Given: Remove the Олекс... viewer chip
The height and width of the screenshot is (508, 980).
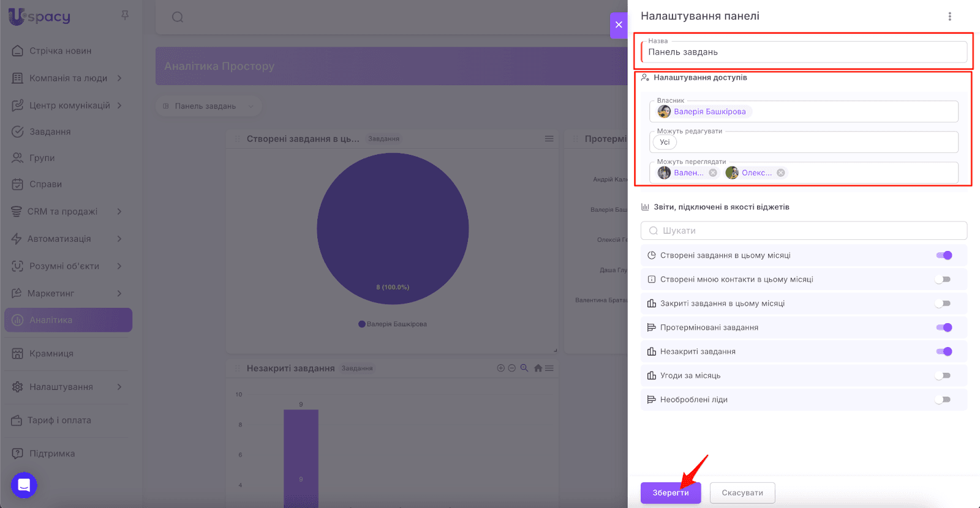Looking at the screenshot, I should tap(781, 173).
